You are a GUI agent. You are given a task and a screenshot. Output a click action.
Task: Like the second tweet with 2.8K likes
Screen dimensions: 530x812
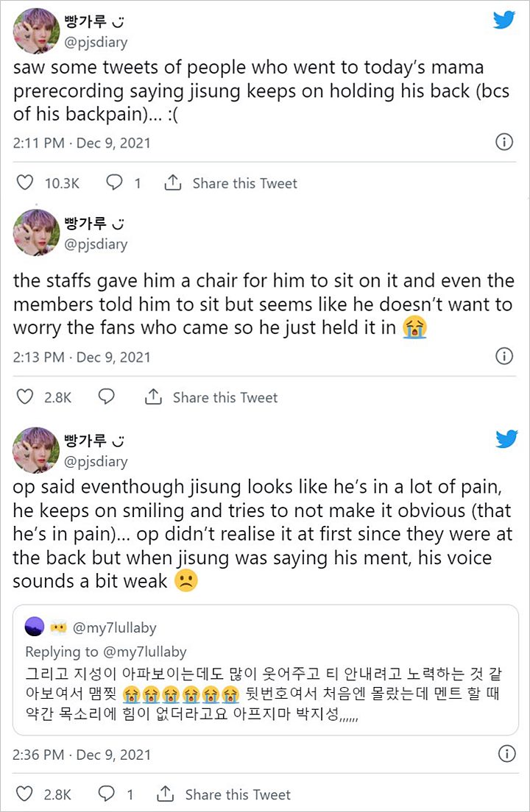tap(25, 397)
